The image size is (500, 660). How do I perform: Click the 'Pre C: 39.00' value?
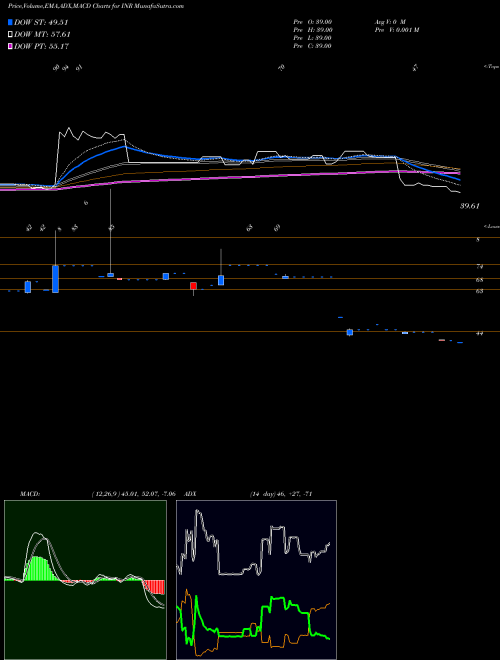click(x=312, y=46)
